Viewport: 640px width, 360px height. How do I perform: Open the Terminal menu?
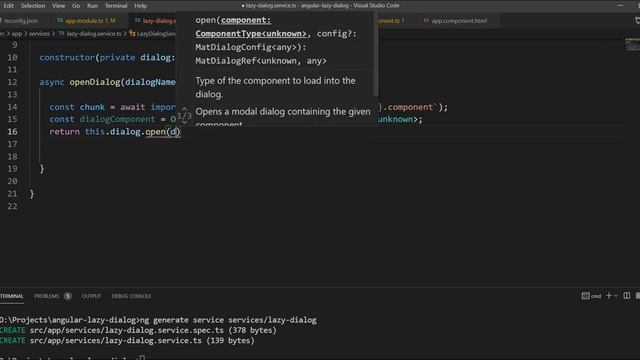[116, 6]
